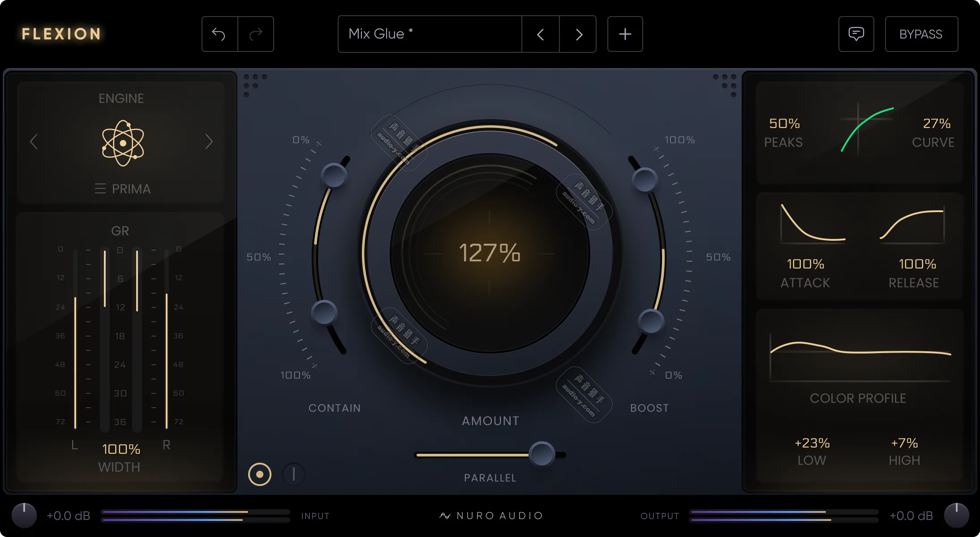Go to the previous preset
The height and width of the screenshot is (537, 980).
click(x=541, y=34)
